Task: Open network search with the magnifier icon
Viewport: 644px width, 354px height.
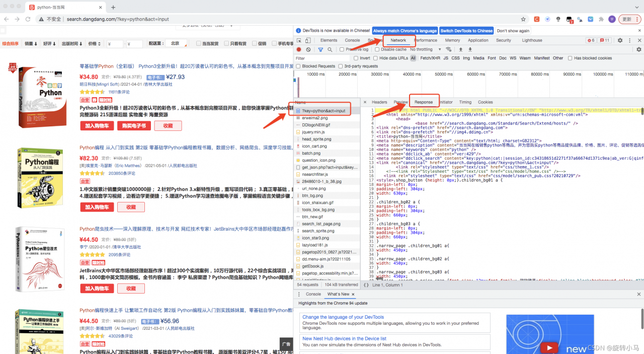Action: 330,49
